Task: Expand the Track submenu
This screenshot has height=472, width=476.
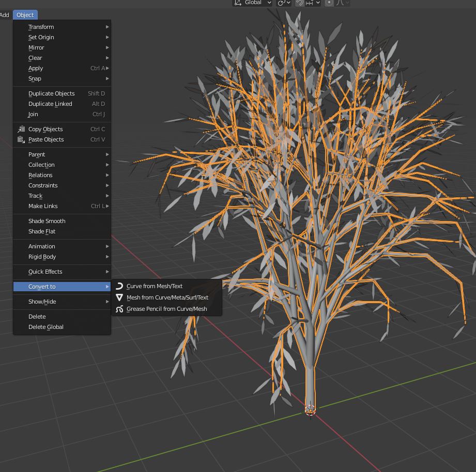Action: point(62,196)
